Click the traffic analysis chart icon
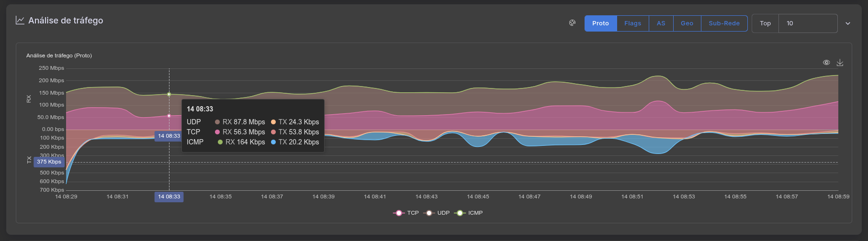 20,21
